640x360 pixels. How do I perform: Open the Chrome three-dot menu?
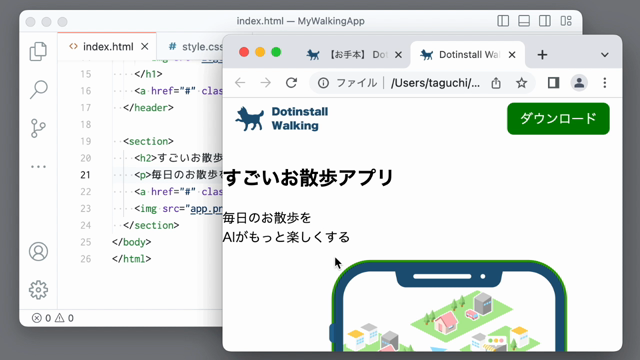604,83
